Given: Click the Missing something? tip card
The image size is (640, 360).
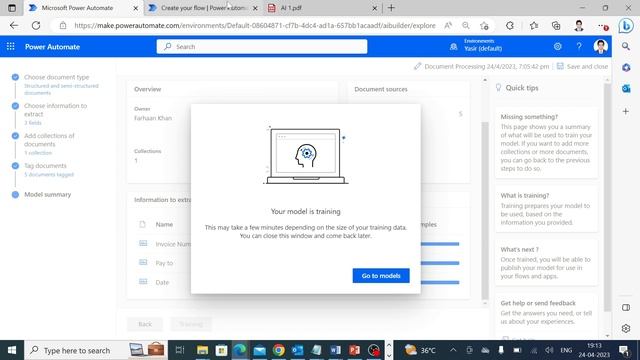Looking at the screenshot, I should tap(547, 142).
